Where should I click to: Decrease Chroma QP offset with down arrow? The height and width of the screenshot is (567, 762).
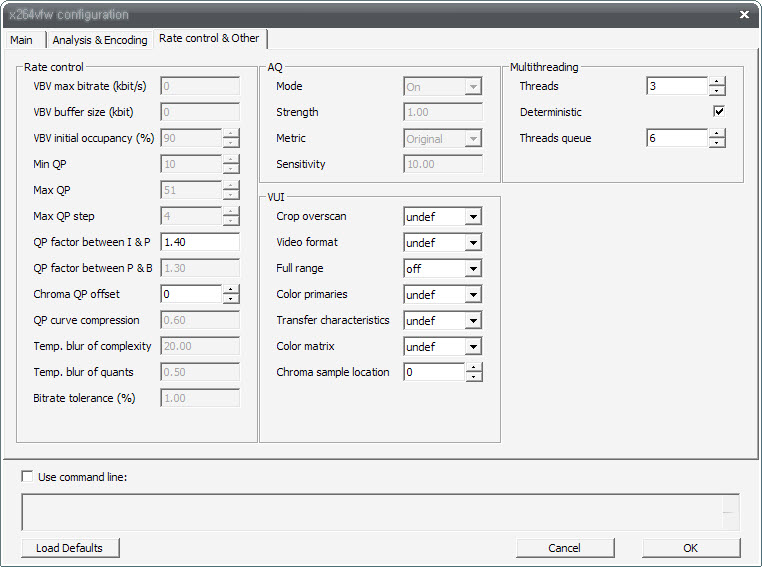pyautogui.click(x=231, y=299)
